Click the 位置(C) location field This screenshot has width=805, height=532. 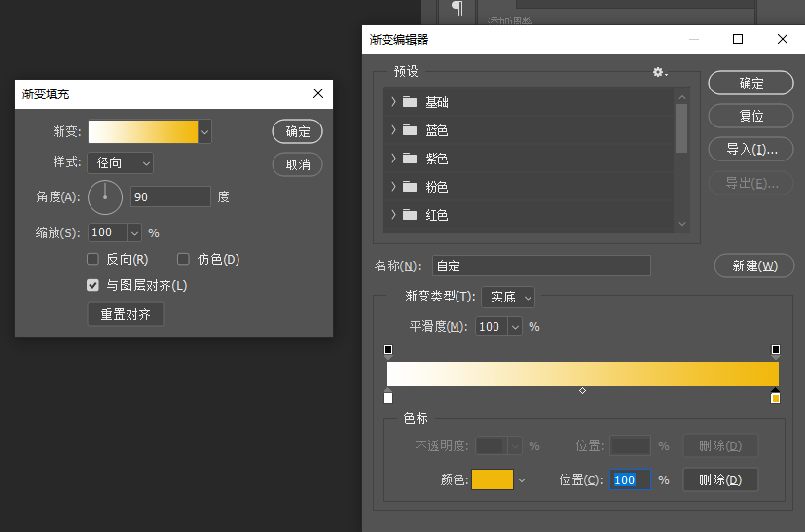[x=631, y=479]
